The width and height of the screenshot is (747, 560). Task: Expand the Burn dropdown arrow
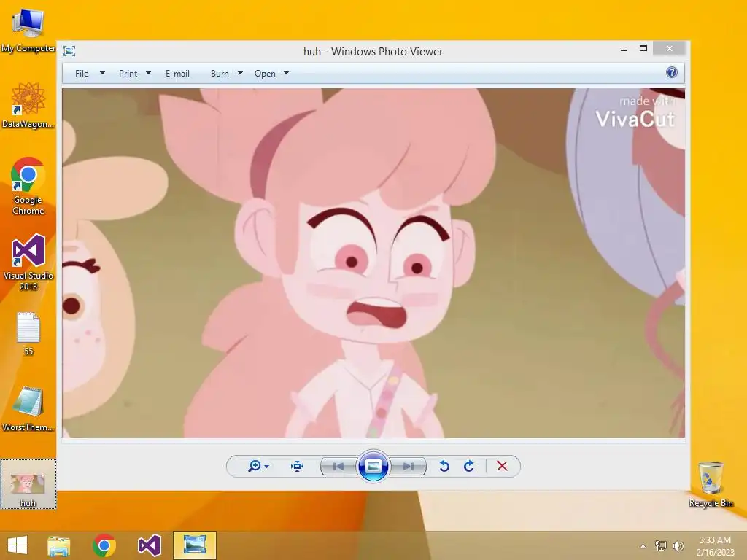point(240,74)
